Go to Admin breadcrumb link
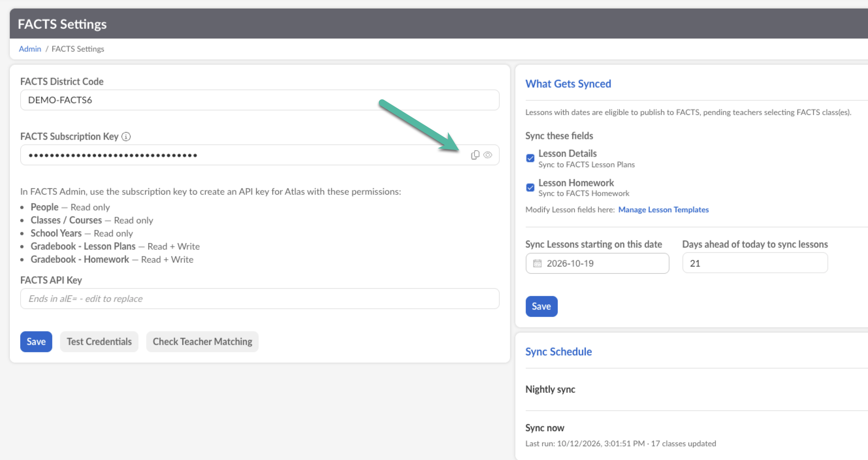The image size is (868, 460). 30,49
